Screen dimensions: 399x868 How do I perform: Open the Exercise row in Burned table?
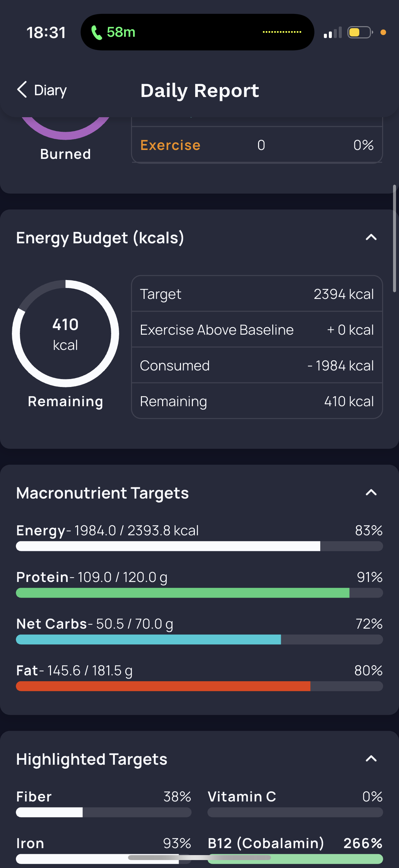pos(257,145)
